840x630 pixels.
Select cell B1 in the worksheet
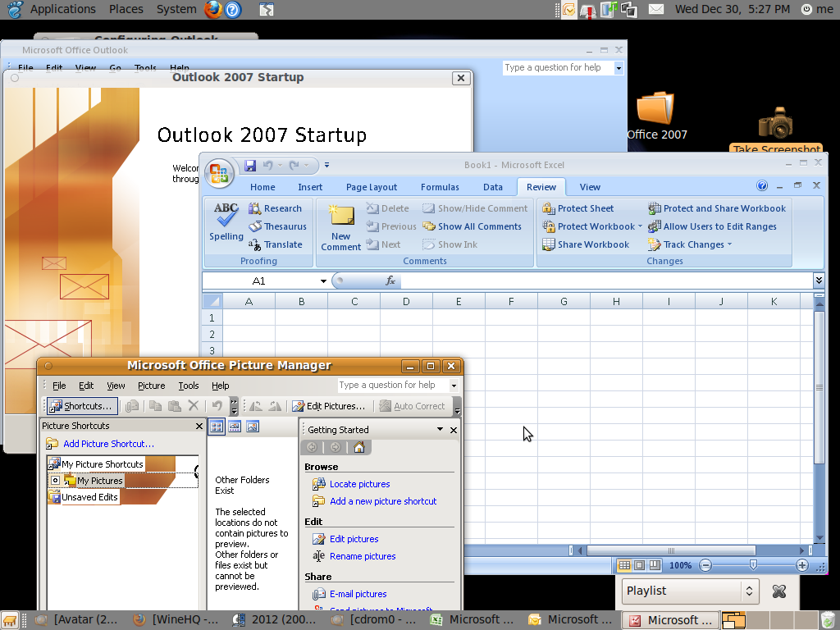click(302, 317)
